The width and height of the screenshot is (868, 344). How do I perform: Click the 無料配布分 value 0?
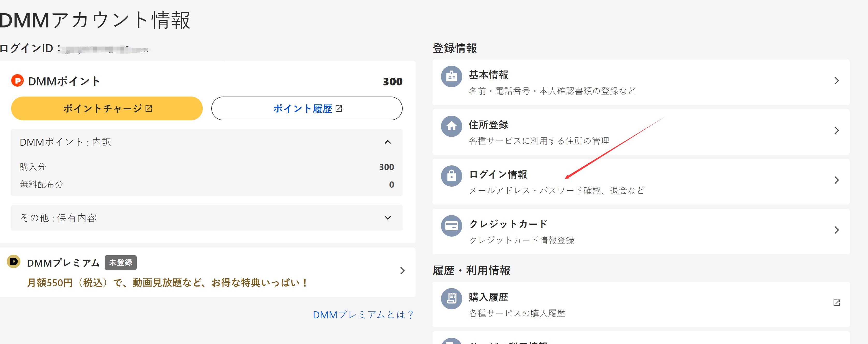391,184
